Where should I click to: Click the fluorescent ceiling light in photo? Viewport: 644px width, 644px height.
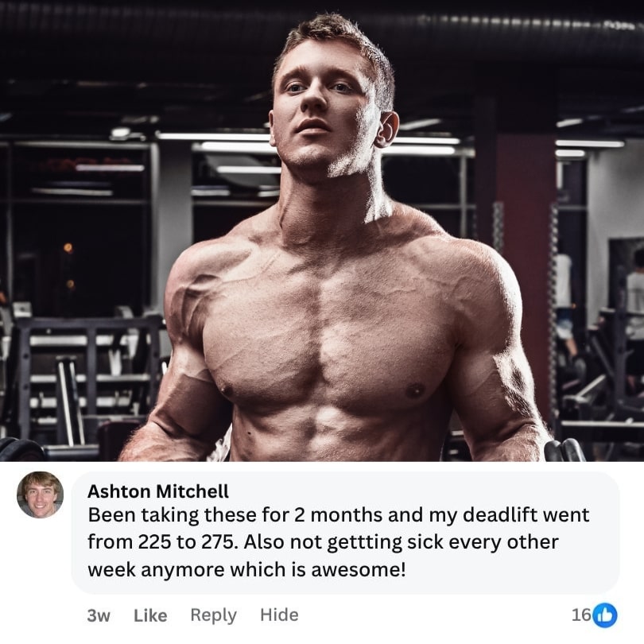pos(214,137)
